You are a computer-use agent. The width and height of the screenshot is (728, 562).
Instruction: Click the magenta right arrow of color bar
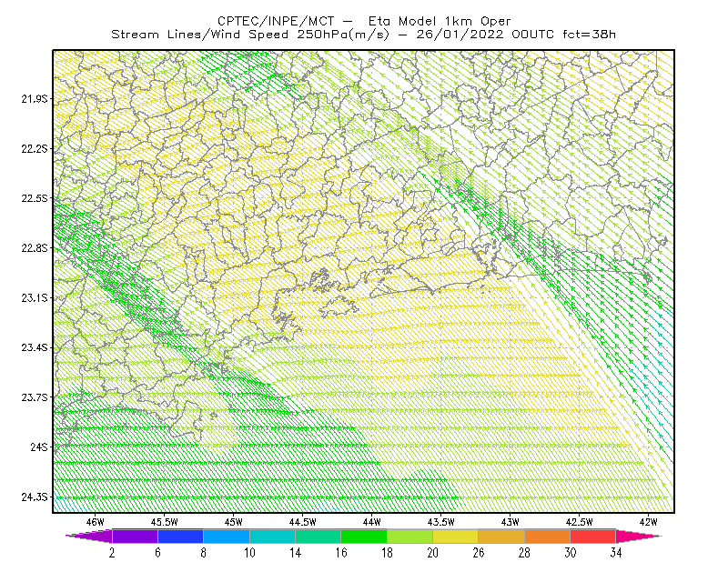click(639, 536)
